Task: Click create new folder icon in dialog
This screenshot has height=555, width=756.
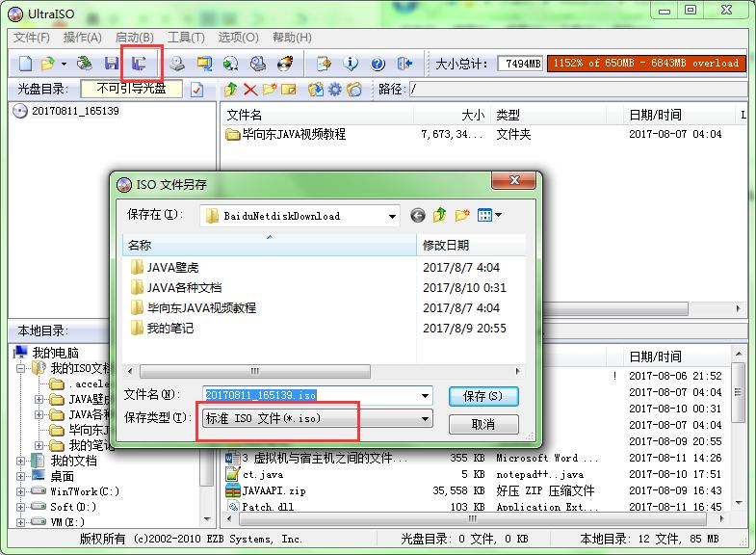Action: pyautogui.click(x=462, y=215)
